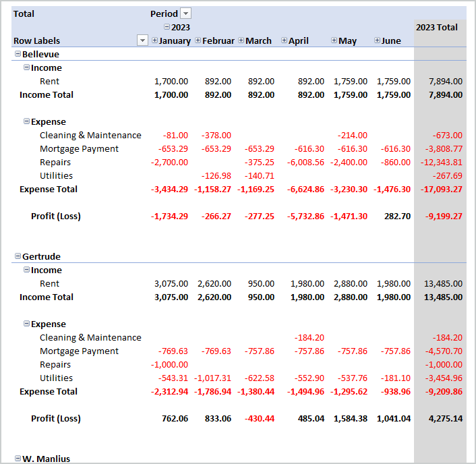Collapse the Income group under Gertrude
Viewport: 476px width, 464px height.
coord(27,270)
